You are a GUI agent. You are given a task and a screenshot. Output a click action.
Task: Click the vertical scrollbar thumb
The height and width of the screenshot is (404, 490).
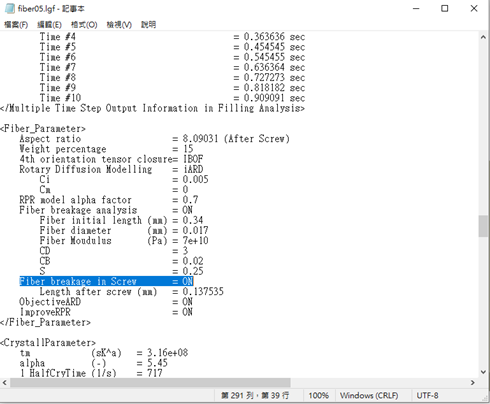click(x=483, y=226)
